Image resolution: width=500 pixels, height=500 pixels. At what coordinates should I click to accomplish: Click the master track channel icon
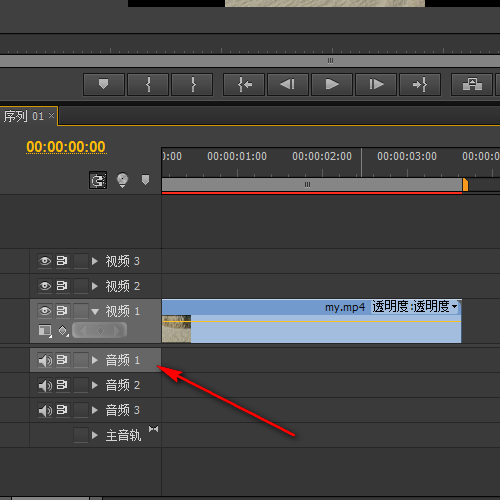click(x=154, y=429)
